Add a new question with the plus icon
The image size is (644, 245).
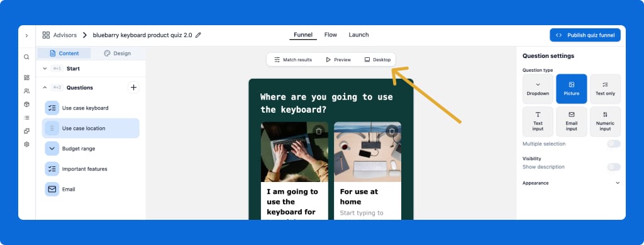coord(133,87)
